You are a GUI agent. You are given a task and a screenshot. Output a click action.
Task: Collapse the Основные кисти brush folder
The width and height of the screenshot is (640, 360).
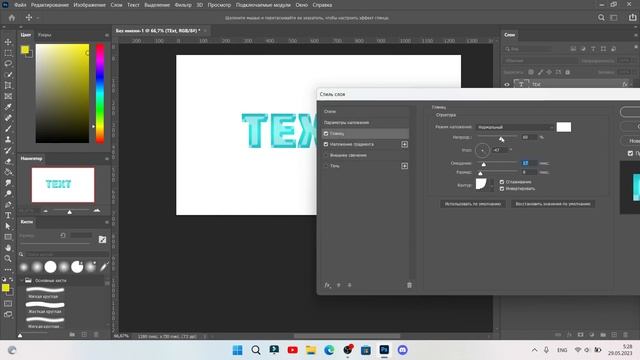22,280
